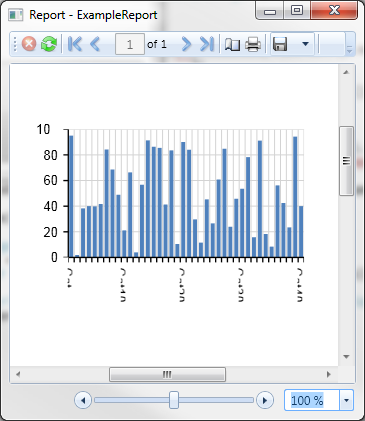Click the zoom slider thumb

[174, 400]
